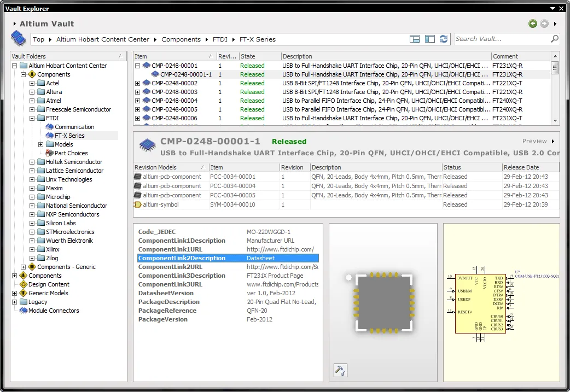Expand the Preview arrow
Screen dimensions: 570x392
553,141
